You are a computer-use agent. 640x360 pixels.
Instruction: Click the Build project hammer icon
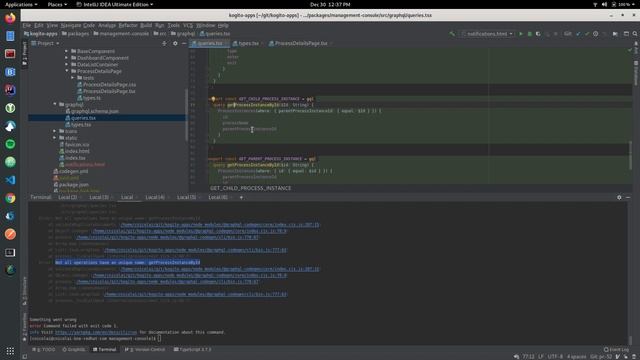(x=452, y=34)
